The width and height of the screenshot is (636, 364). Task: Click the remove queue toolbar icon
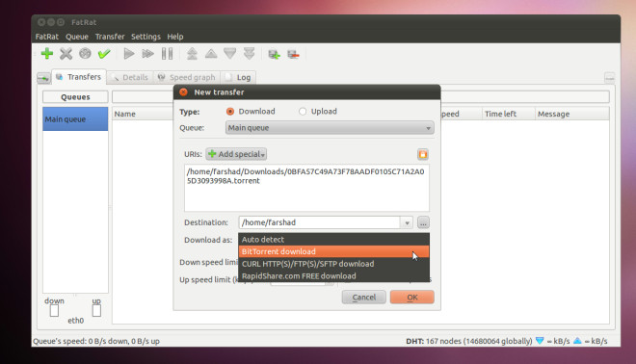coord(293,54)
